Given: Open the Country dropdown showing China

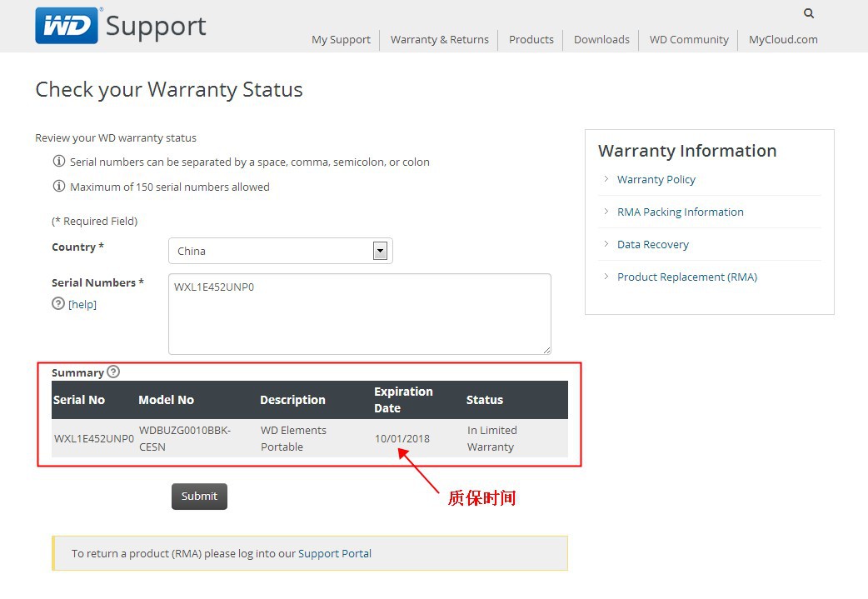Looking at the screenshot, I should pos(280,251).
